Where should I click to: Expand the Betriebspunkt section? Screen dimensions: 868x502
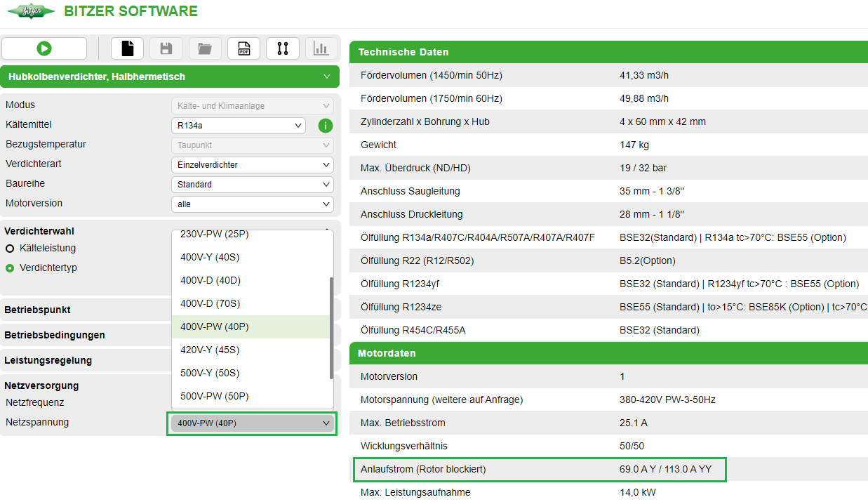84,310
